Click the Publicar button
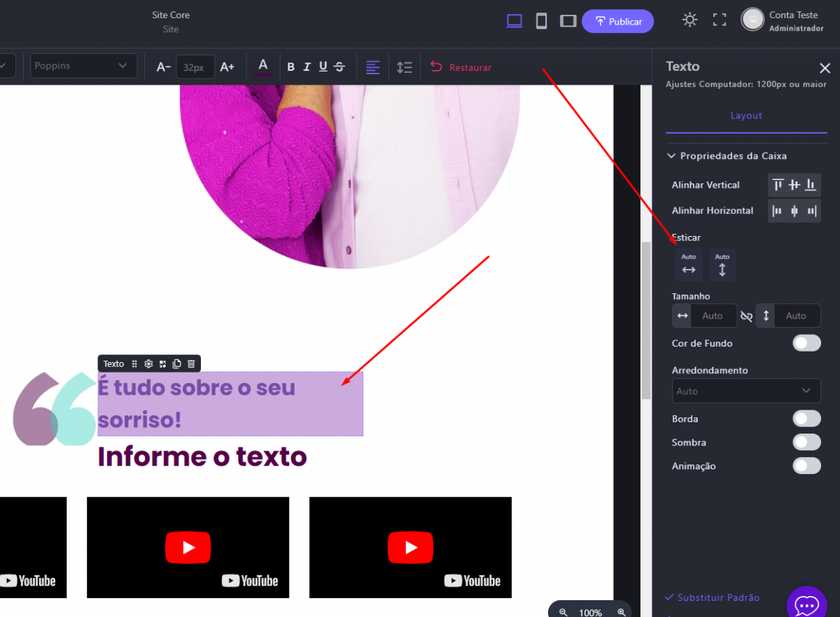 coord(617,22)
